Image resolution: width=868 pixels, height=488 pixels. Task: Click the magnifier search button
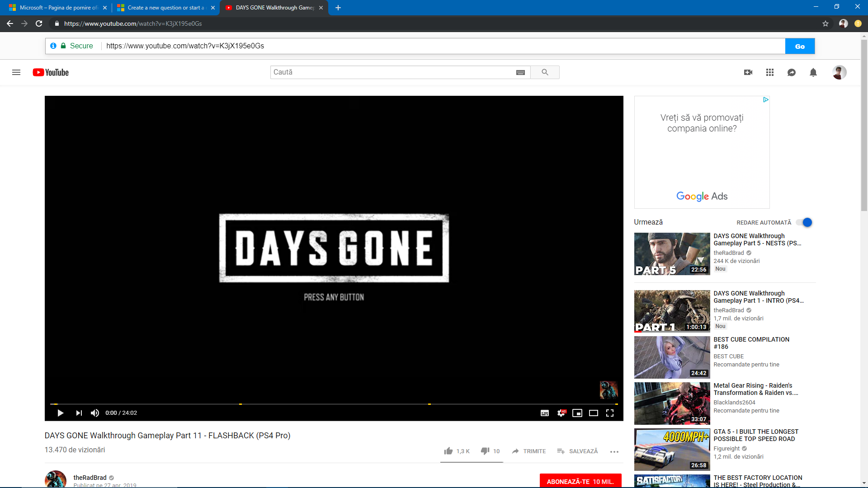pyautogui.click(x=545, y=72)
